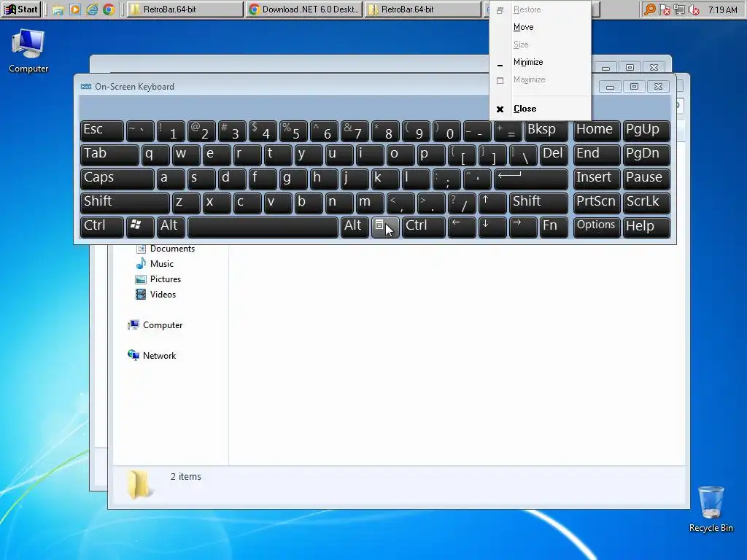Screen dimensions: 747x560
Task: Click the network tray icon
Action: tap(679, 9)
